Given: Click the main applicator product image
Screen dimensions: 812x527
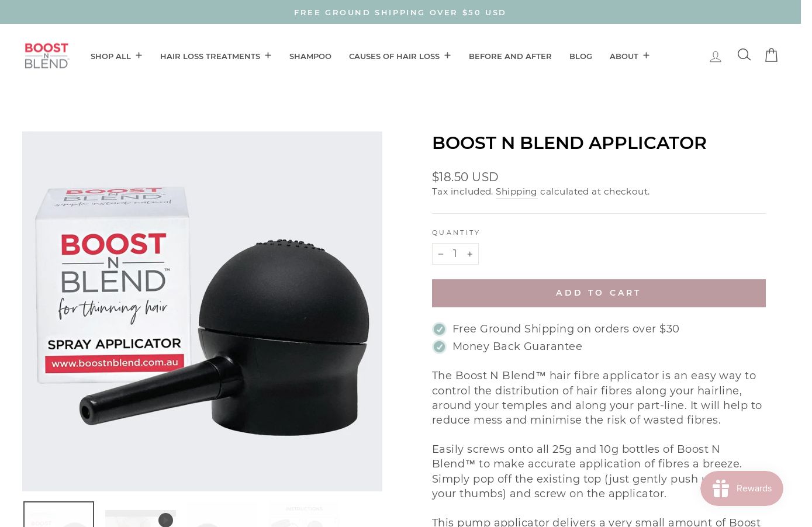Looking at the screenshot, I should pos(202,311).
